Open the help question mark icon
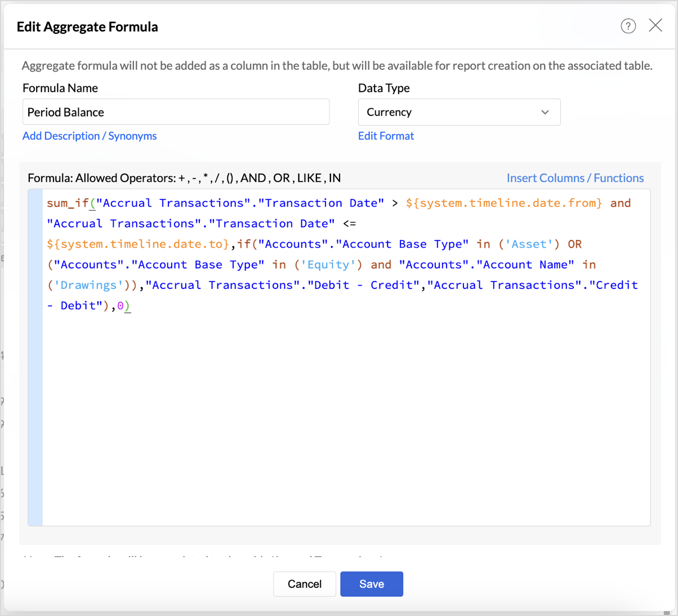This screenshot has width=678, height=616. [x=628, y=26]
